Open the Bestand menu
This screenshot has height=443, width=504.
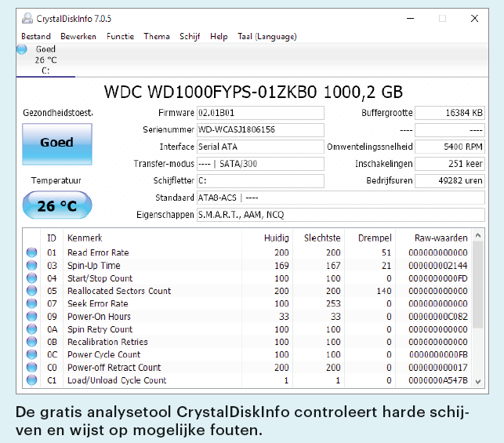click(36, 36)
